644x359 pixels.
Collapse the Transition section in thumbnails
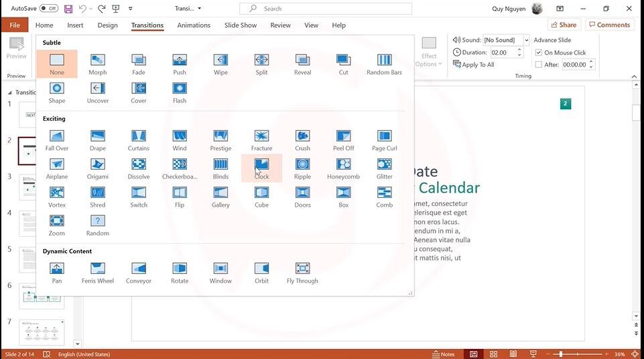pyautogui.click(x=10, y=93)
